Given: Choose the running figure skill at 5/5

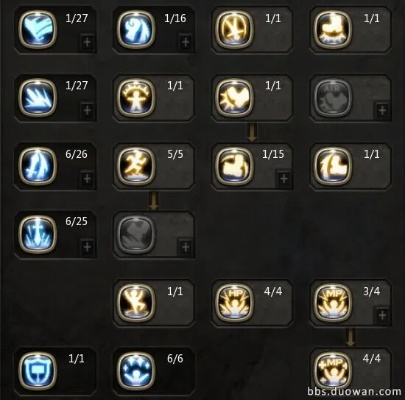Looking at the screenshot, I should point(136,166).
